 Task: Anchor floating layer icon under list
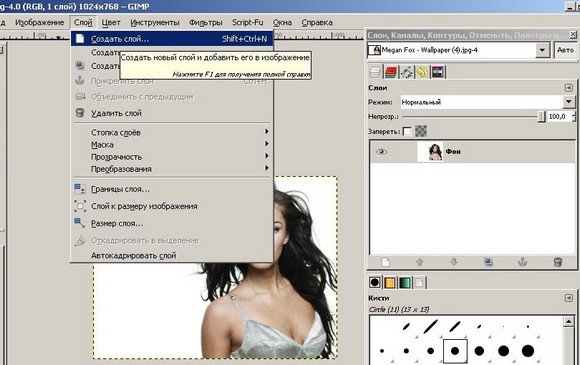pyautogui.click(x=522, y=262)
